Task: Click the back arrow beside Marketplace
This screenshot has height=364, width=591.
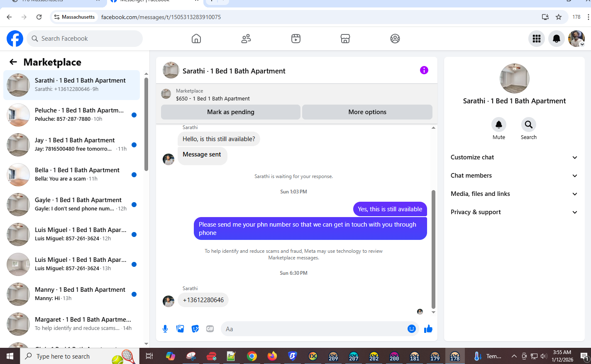Action: tap(13, 62)
